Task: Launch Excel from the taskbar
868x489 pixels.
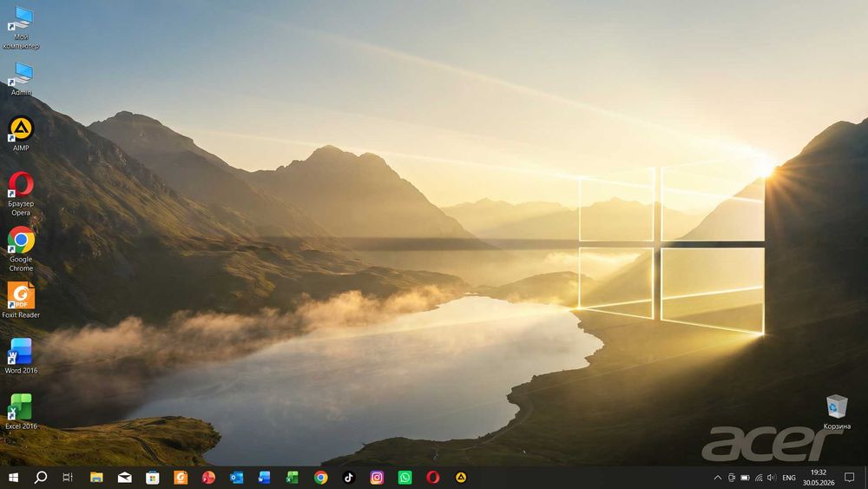Action: (x=293, y=478)
